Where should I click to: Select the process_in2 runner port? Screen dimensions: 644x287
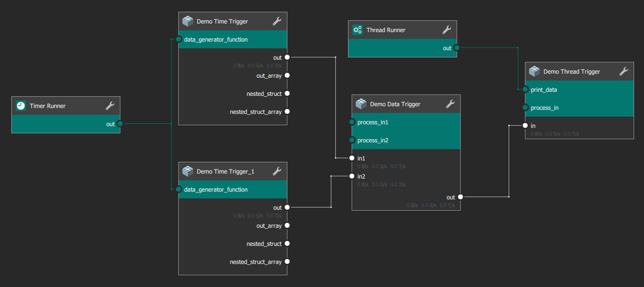click(352, 140)
